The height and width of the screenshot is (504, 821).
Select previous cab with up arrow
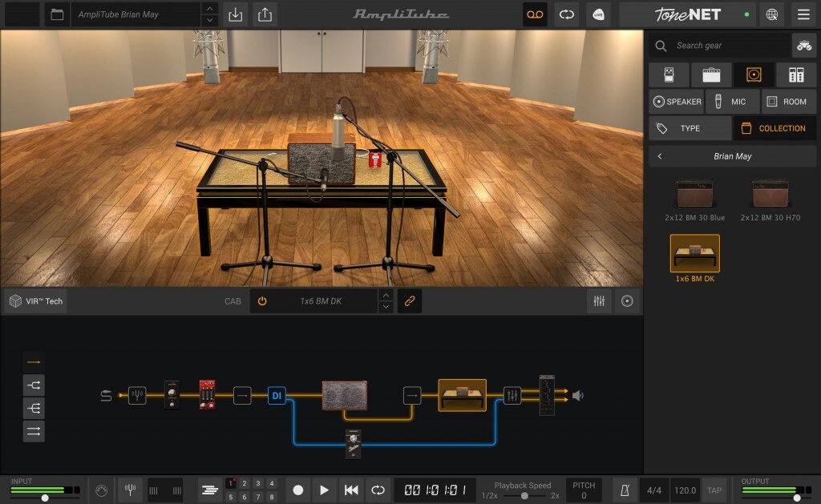coord(386,295)
